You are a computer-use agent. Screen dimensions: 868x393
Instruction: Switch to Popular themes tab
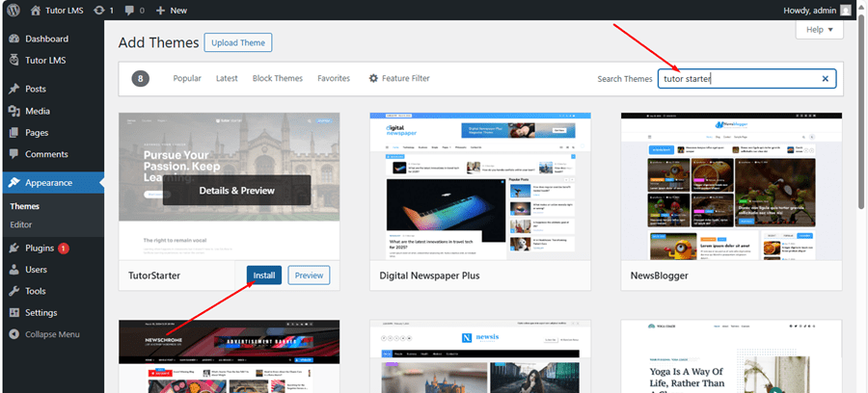(187, 79)
